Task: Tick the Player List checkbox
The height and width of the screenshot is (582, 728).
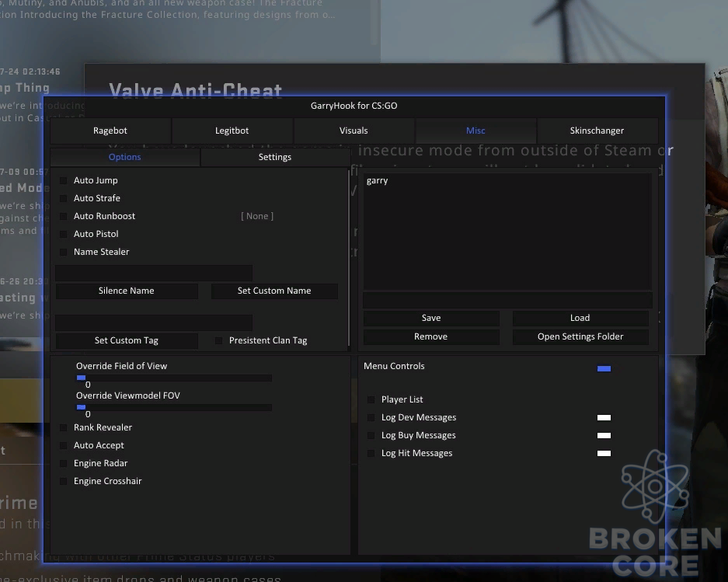Action: coord(371,399)
